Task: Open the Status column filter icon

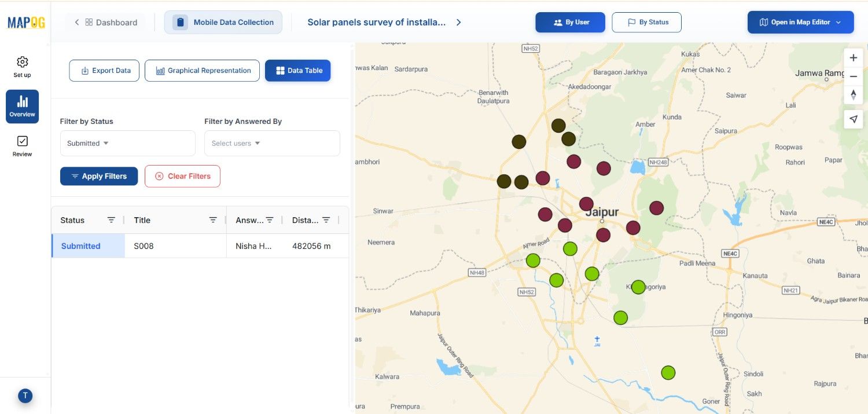Action: tap(111, 219)
